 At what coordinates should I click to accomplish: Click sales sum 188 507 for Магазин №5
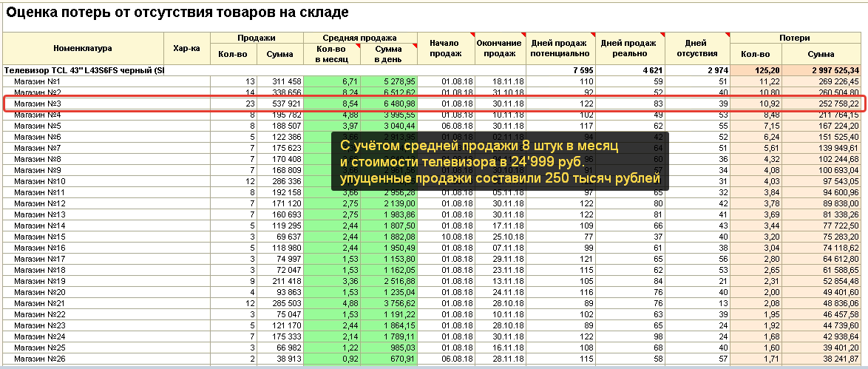(x=286, y=126)
